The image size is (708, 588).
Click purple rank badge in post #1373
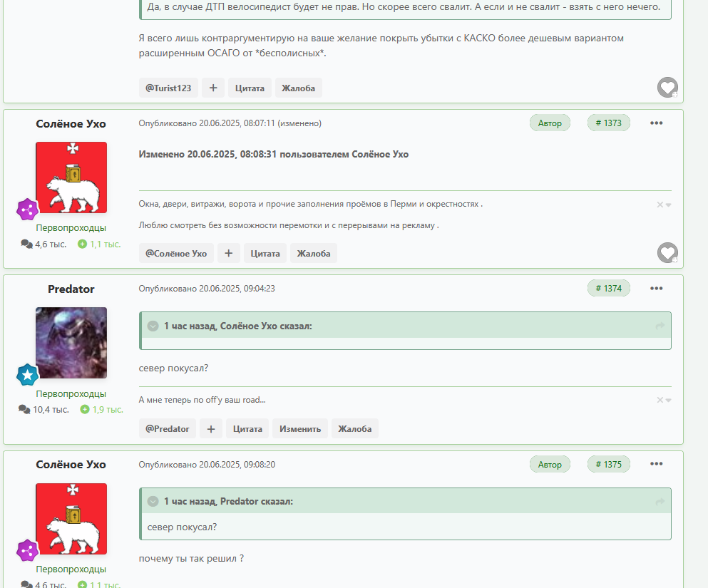pyautogui.click(x=28, y=210)
